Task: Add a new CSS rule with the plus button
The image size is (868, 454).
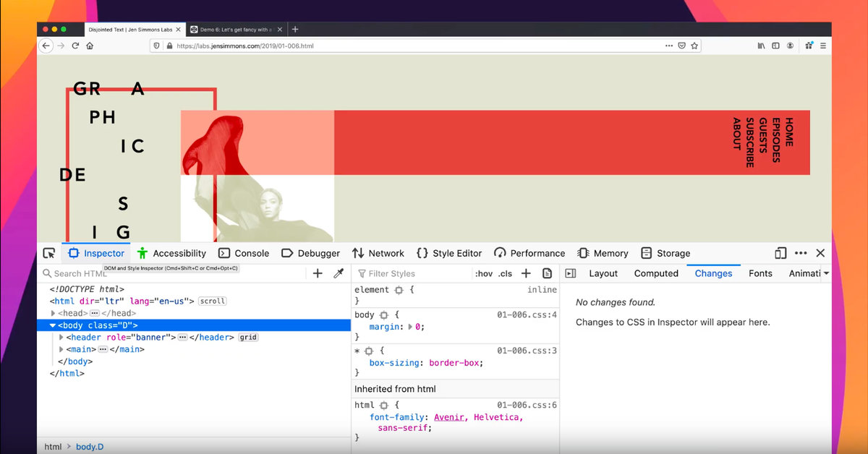Action: point(526,273)
